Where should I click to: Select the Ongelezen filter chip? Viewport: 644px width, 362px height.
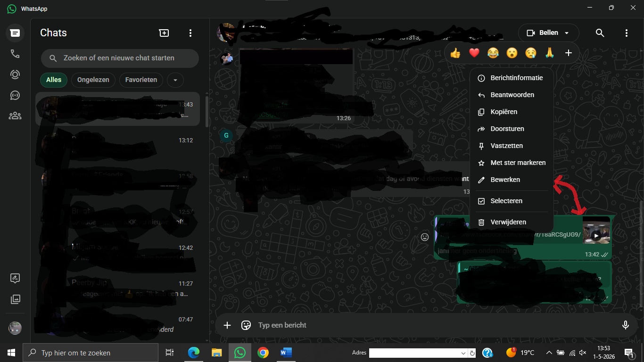coord(93,80)
